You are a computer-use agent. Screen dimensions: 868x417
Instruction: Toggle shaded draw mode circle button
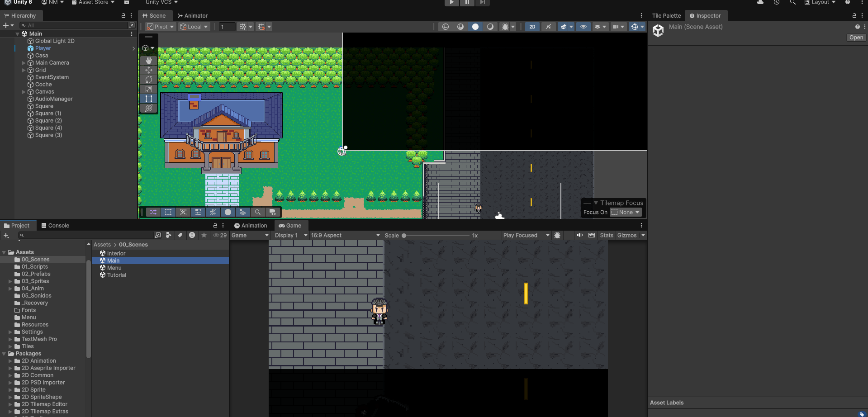[475, 27]
